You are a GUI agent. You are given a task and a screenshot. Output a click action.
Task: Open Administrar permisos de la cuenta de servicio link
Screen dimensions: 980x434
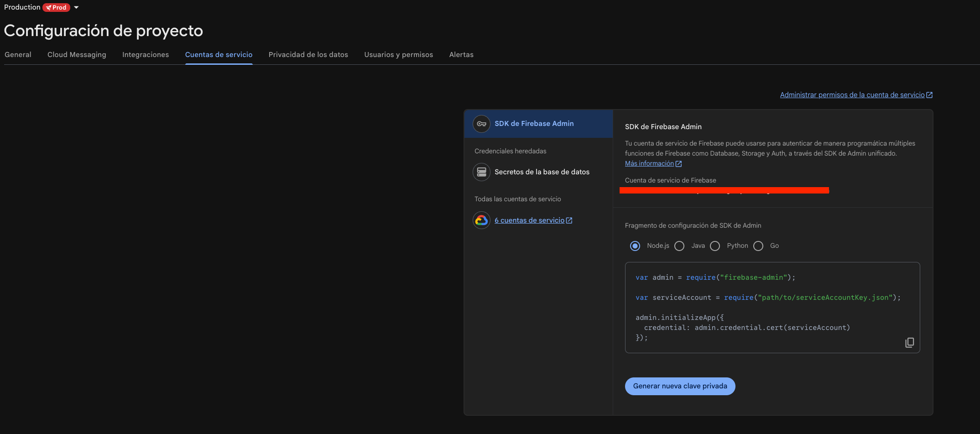(x=852, y=95)
